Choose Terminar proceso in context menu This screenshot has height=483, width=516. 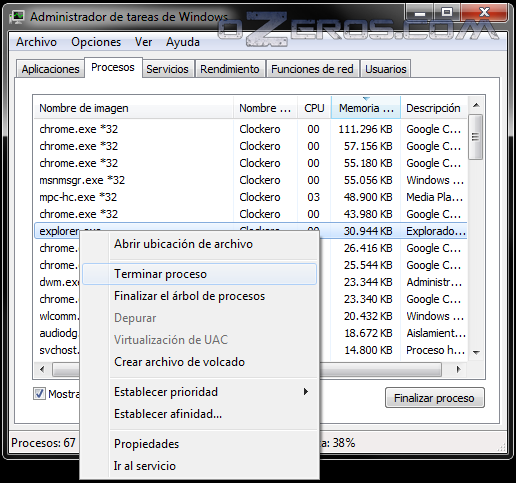(x=199, y=274)
